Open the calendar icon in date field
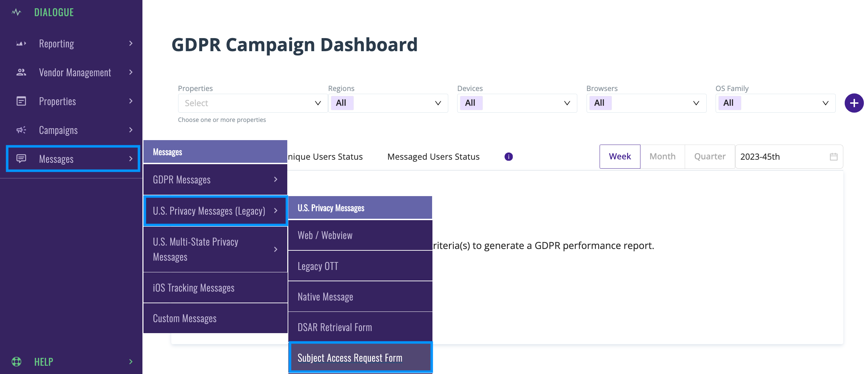Image resolution: width=868 pixels, height=374 pixels. tap(833, 157)
